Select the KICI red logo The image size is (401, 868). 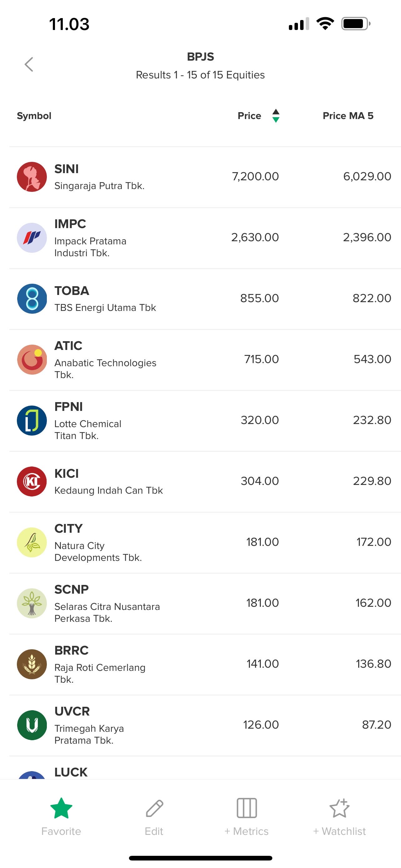coord(32,481)
